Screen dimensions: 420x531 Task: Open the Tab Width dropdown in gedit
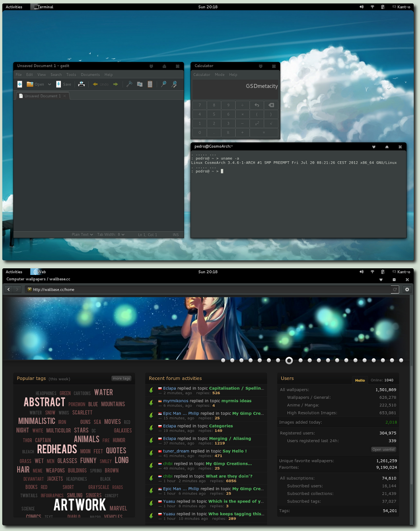coord(111,235)
